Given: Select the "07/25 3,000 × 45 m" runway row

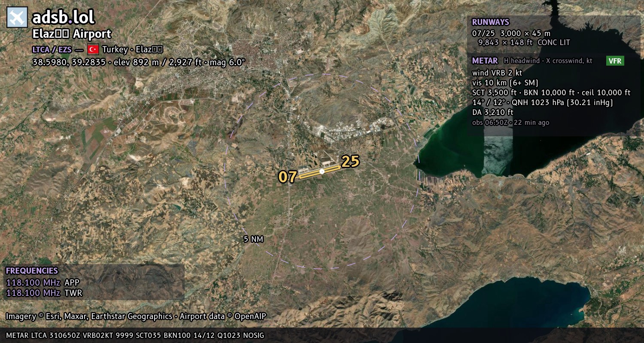Looking at the screenshot, I should [511, 33].
